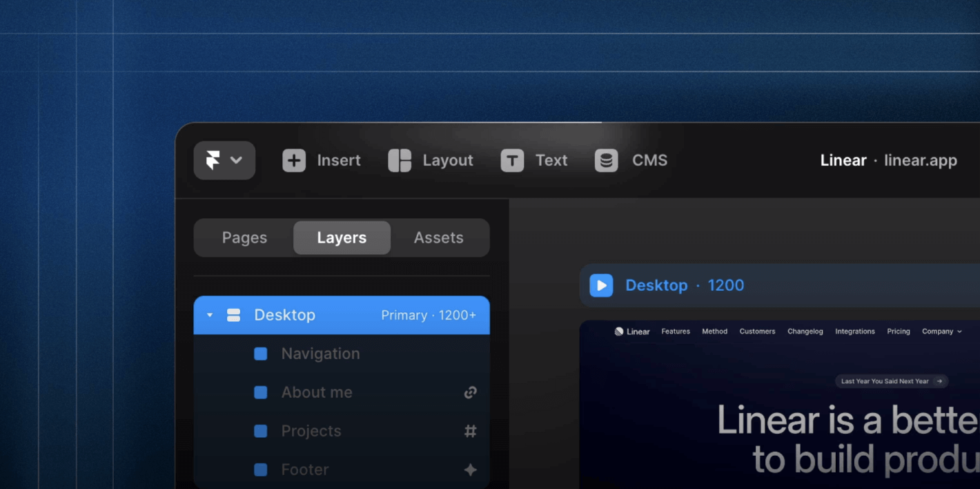Viewport: 980px width, 489px height.
Task: Click the Linear project title
Action: pos(843,160)
